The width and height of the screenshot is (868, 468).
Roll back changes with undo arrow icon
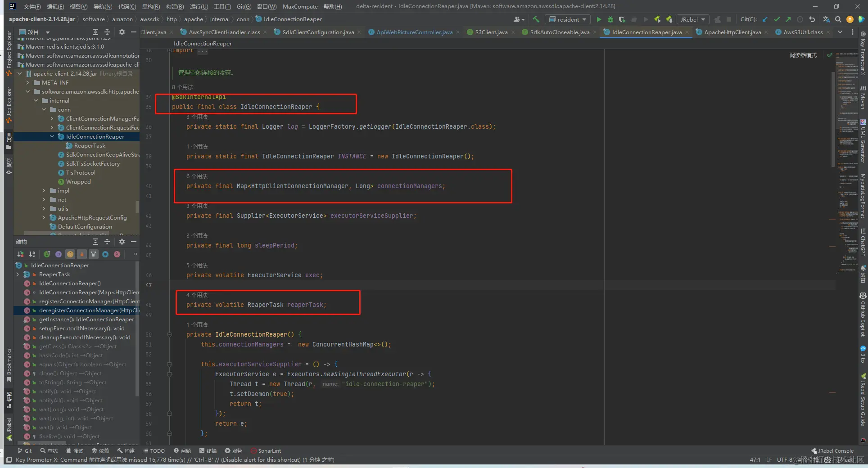coord(812,19)
